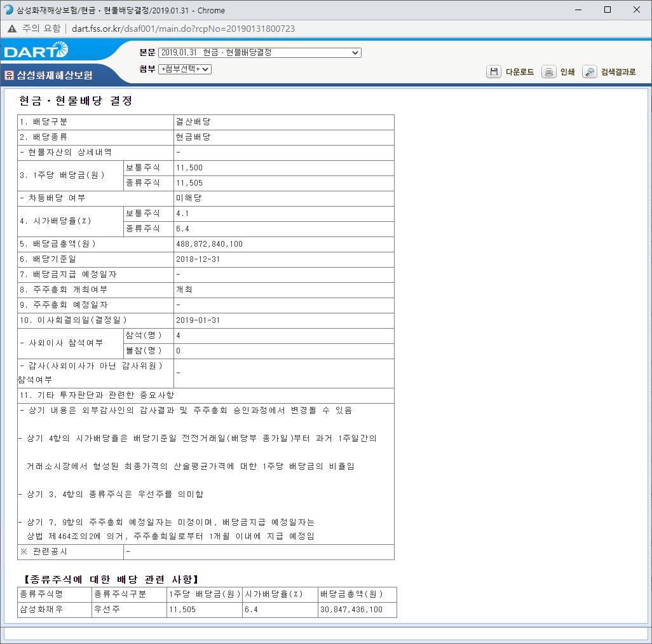The width and height of the screenshot is (652, 644).
Task: Click the value 4.1 for 시가배당율
Action: tap(182, 214)
